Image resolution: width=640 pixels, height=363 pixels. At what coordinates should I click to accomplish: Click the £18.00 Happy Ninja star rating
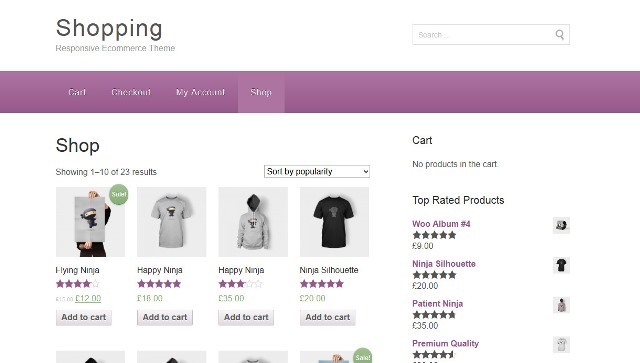[x=159, y=283]
